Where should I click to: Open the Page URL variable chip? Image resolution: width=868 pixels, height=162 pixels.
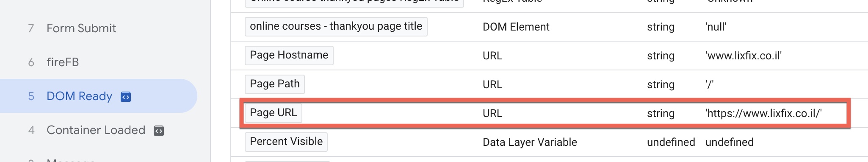[273, 113]
